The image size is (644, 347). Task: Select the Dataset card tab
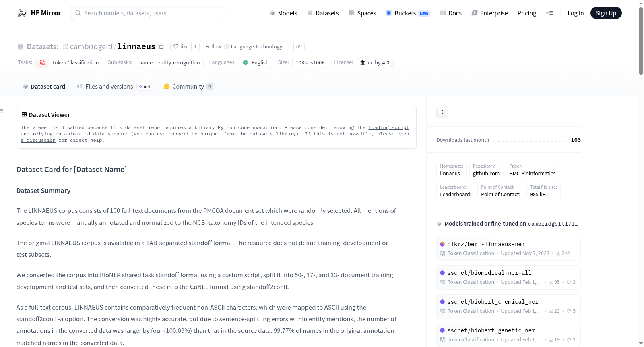[x=43, y=87]
